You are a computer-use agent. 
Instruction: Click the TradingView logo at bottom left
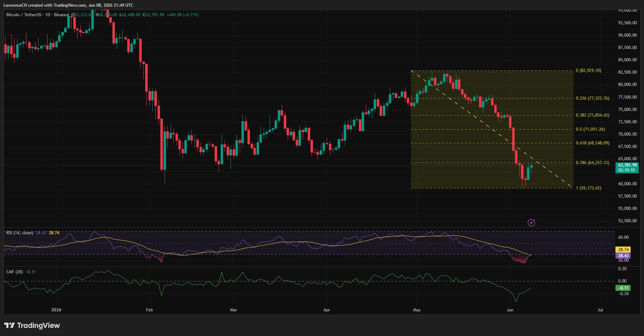32,325
